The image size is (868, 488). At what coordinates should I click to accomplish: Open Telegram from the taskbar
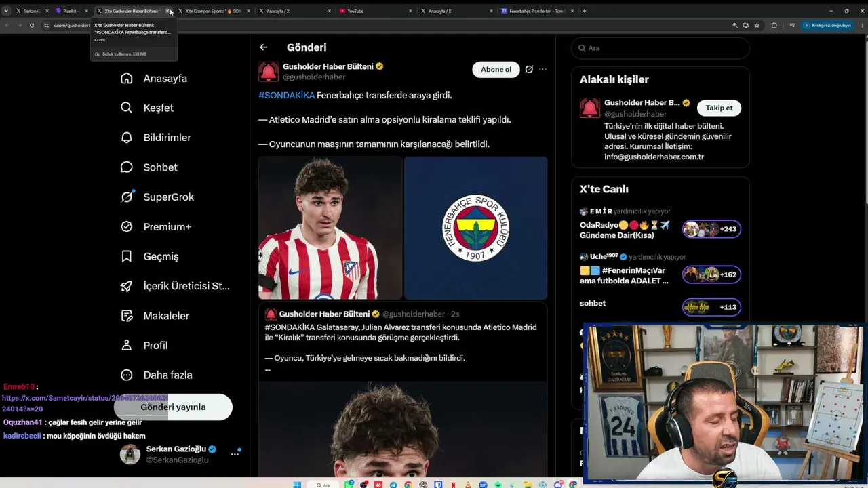click(x=393, y=485)
